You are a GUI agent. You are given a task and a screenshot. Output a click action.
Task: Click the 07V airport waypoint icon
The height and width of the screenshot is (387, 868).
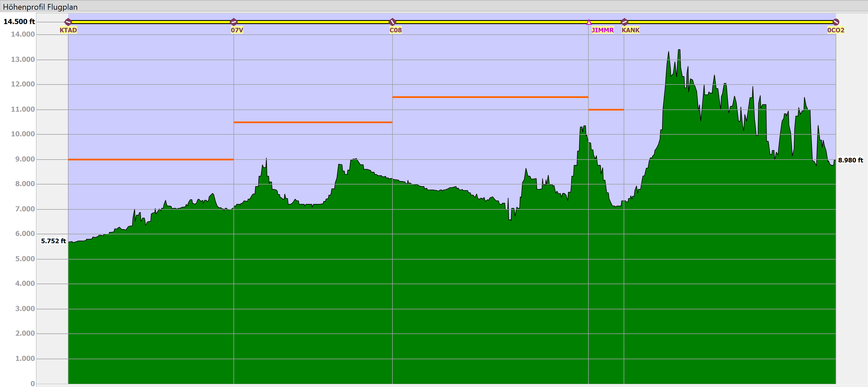[x=233, y=22]
